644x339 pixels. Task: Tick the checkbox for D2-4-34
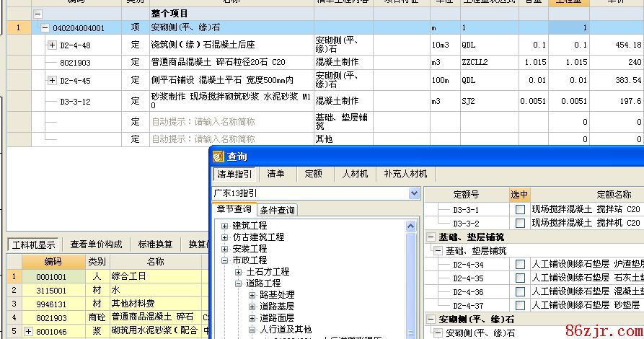[x=520, y=265]
